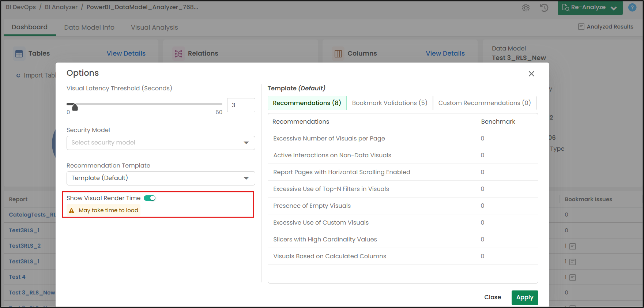
Task: Click the warning triangle icon
Action: click(x=72, y=210)
